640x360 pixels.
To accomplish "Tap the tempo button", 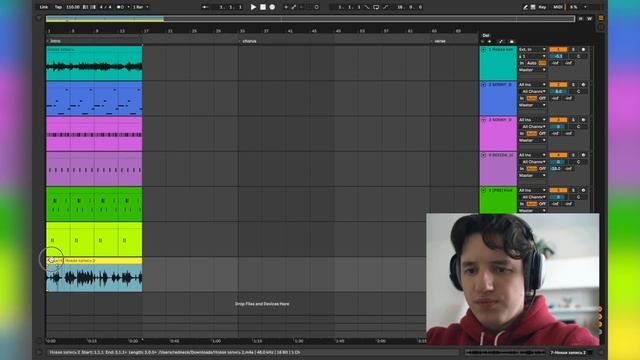I will 58,7.
